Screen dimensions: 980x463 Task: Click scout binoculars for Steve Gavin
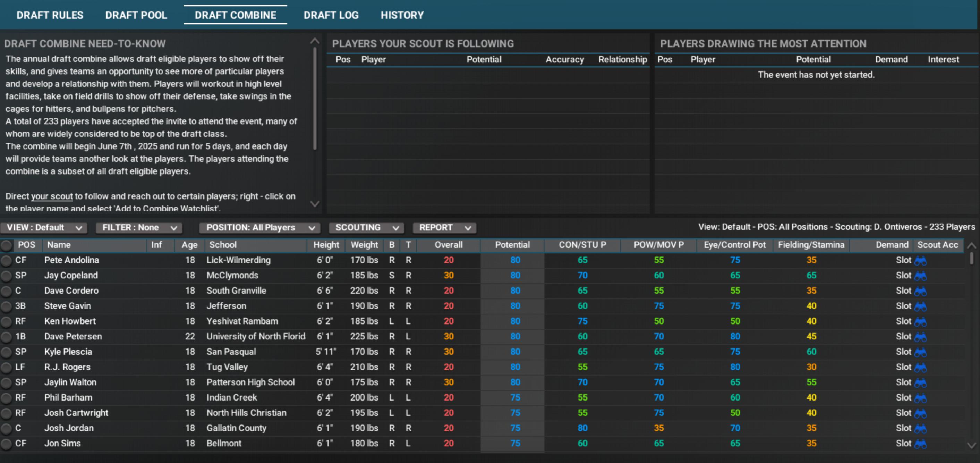[920, 306]
